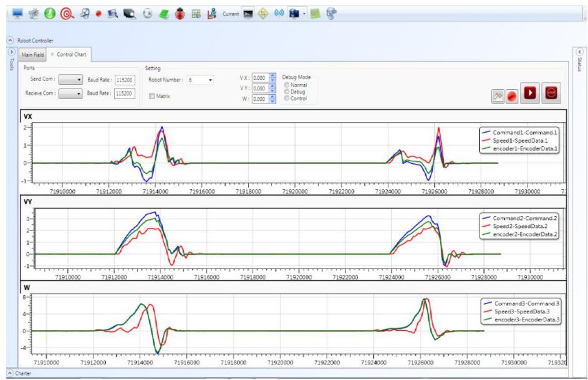Open the Recieve Com dropdown

point(70,93)
